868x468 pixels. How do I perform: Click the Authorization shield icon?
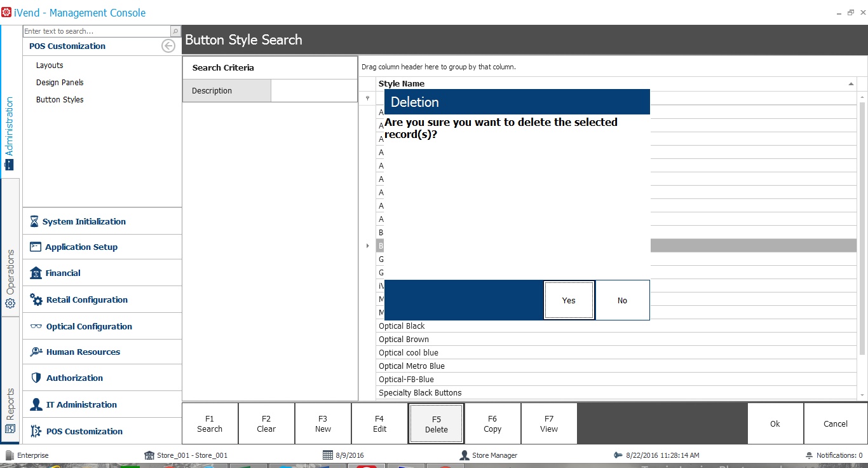(36, 378)
